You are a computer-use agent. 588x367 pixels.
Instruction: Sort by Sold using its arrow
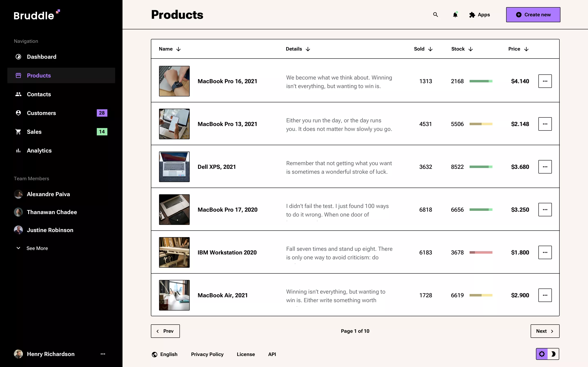tap(431, 49)
